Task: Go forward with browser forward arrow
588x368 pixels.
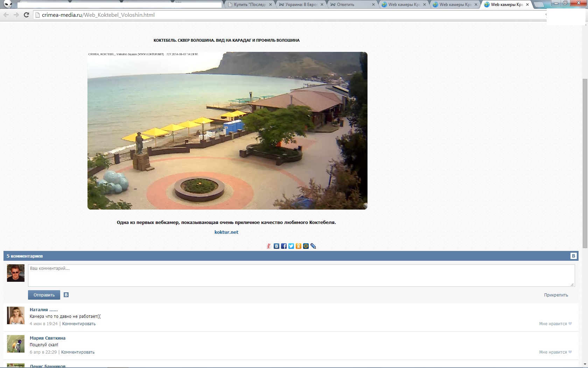Action: point(16,15)
